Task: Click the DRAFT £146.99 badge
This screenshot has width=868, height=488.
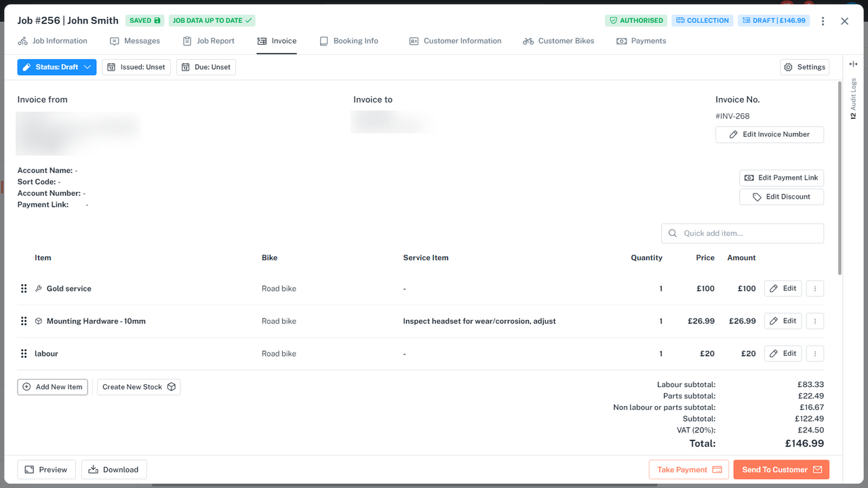Action: pyautogui.click(x=774, y=21)
